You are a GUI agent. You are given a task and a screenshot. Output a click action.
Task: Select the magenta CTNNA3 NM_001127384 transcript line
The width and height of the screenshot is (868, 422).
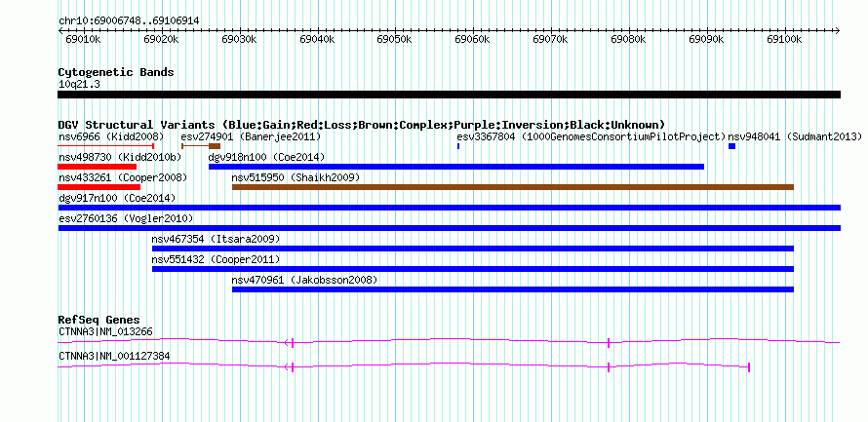tap(404, 366)
